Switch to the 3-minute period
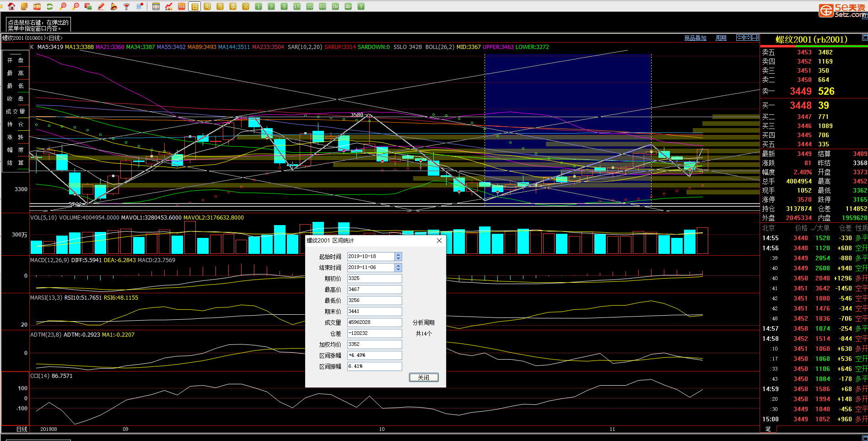 pos(271,6)
